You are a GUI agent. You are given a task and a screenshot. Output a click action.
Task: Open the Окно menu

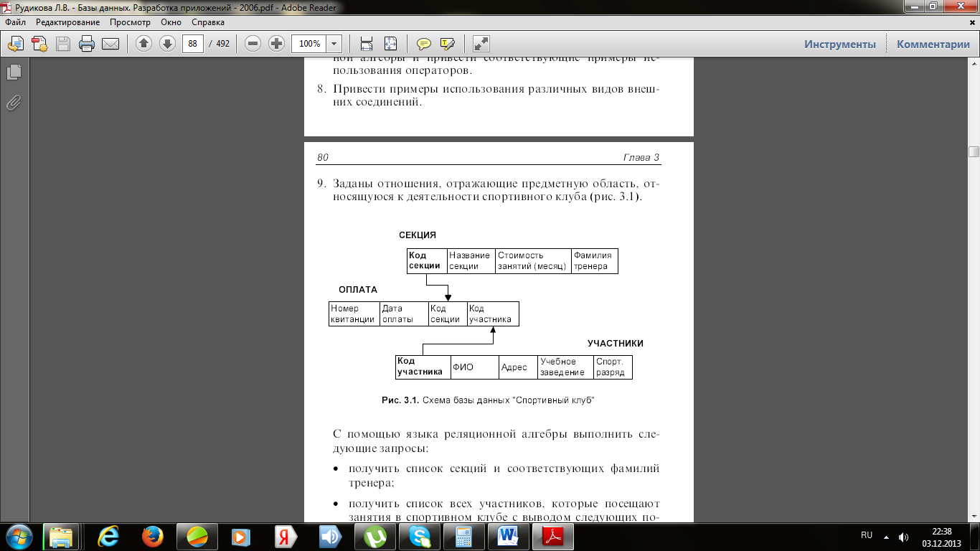[171, 22]
